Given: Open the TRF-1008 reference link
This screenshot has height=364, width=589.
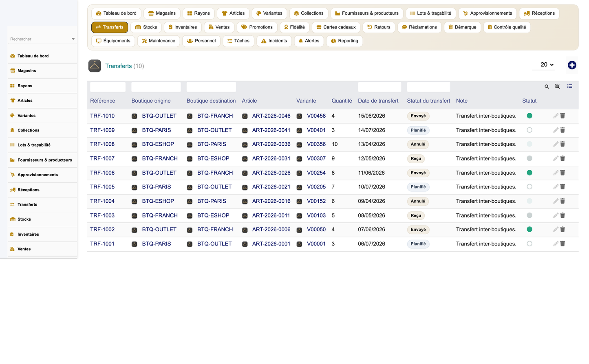Looking at the screenshot, I should 102,144.
